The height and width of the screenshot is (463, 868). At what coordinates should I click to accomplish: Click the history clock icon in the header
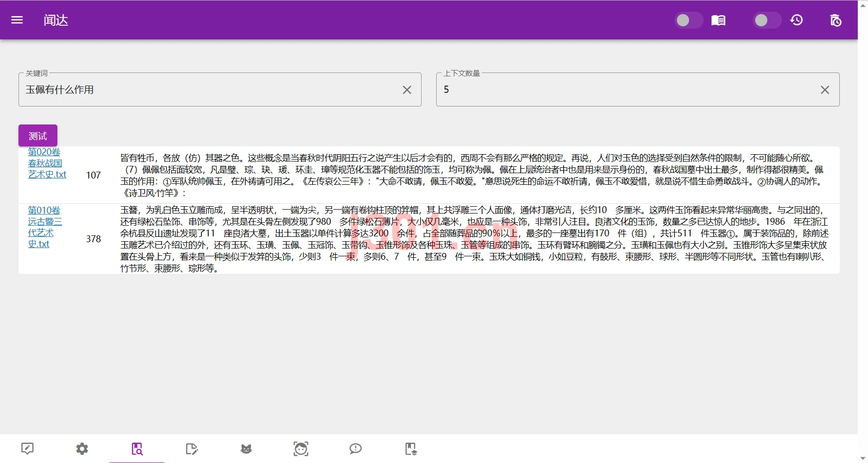(x=797, y=20)
